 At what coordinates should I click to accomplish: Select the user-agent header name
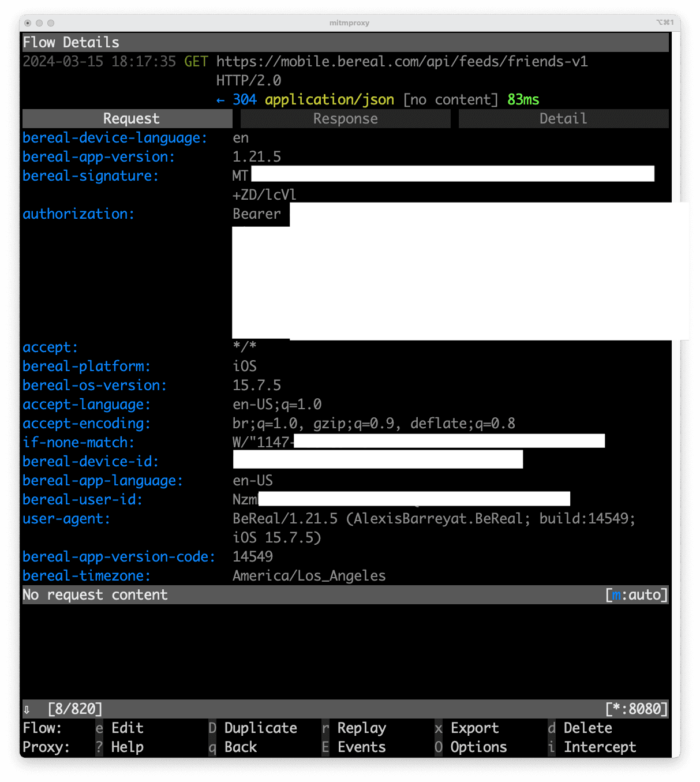coord(66,519)
